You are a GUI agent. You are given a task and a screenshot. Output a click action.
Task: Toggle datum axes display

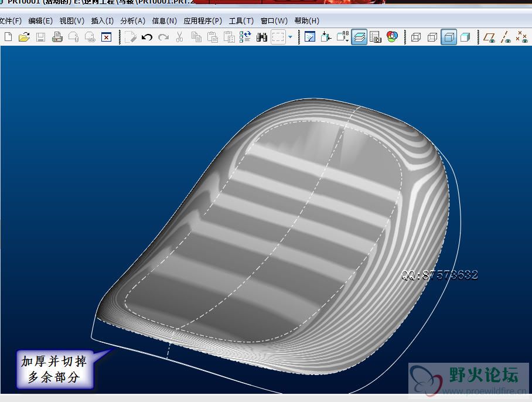click(x=506, y=37)
